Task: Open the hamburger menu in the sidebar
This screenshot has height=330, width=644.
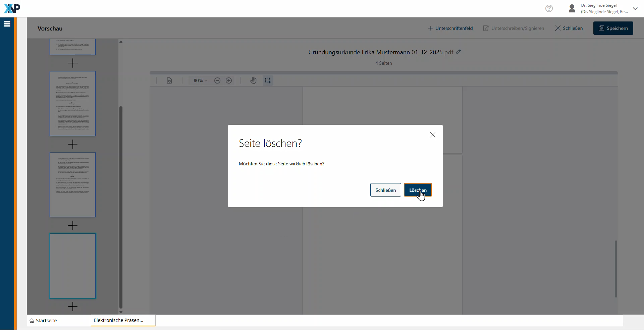Action: coord(7,24)
